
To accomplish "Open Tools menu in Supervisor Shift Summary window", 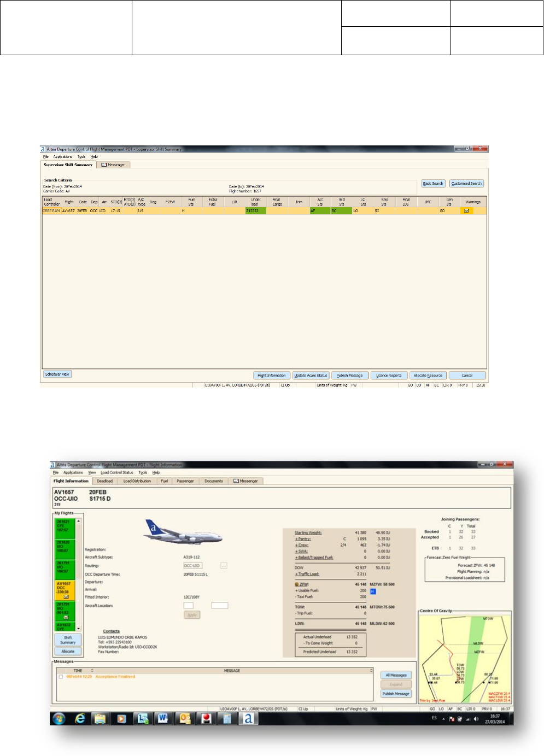I will click(81, 157).
